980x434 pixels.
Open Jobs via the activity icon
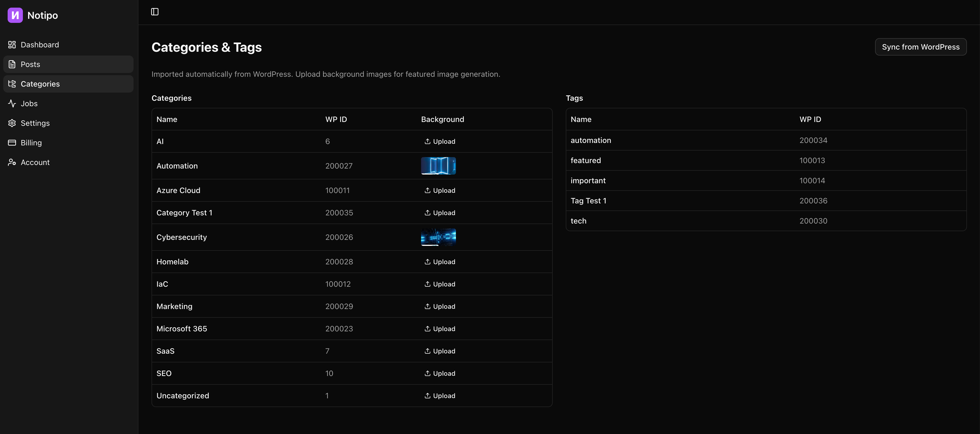[11, 103]
